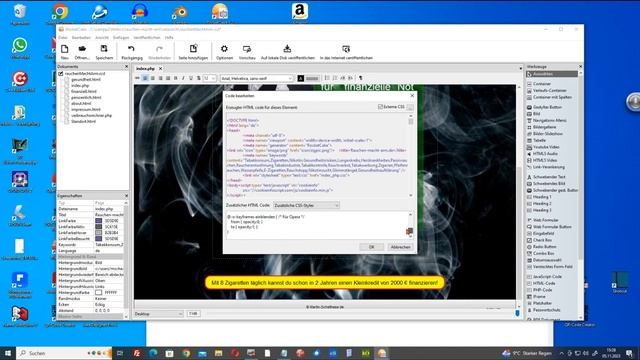This screenshot has width=640, height=360.
Task: Open the Zusätzliche CSS-Styles dropdown
Action: point(306,205)
